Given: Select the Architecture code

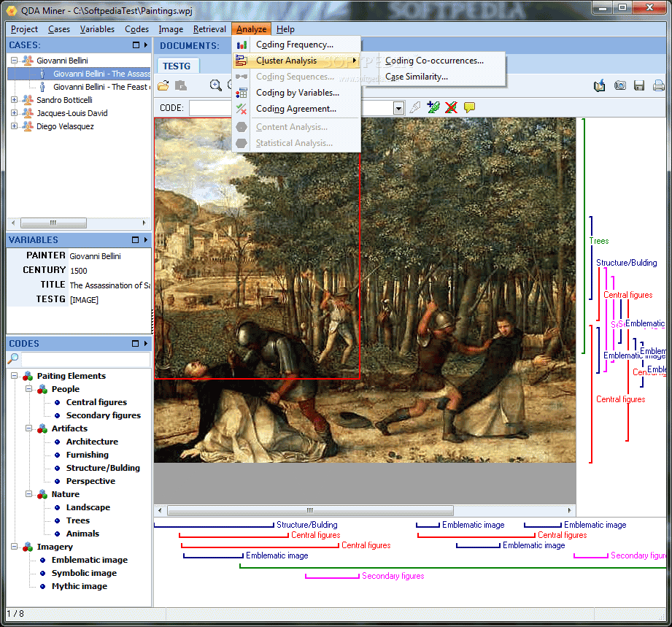Looking at the screenshot, I should coord(92,442).
